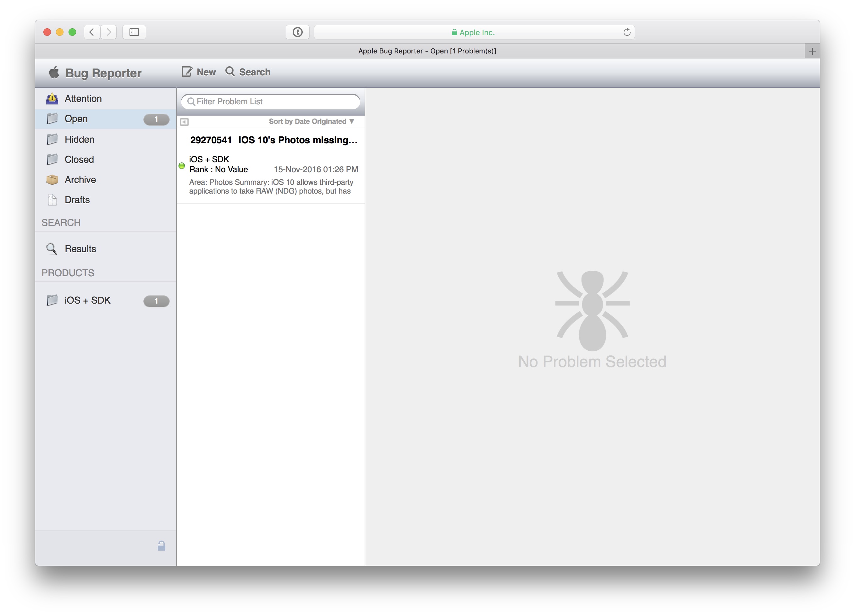Viewport: 855px width, 616px height.
Task: Toggle Safari's sidebar button in the toolbar
Action: (x=134, y=32)
